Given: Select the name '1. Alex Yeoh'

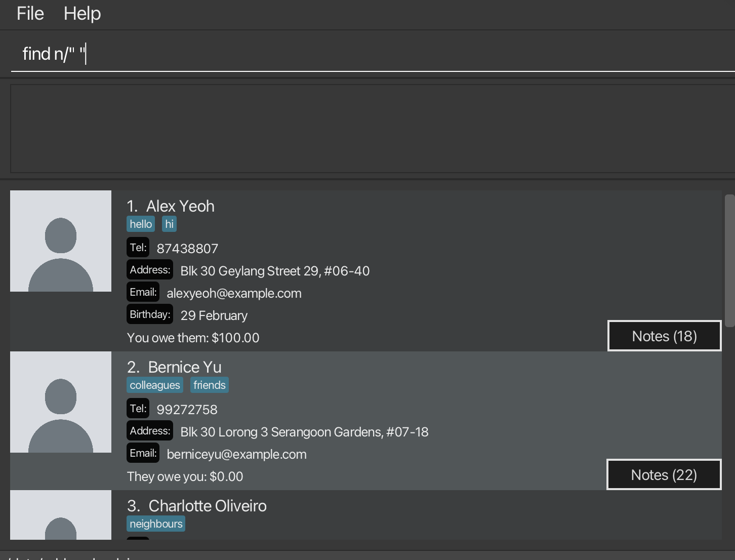Looking at the screenshot, I should click(x=171, y=206).
